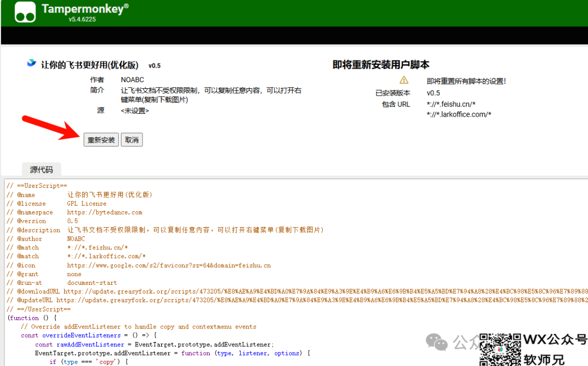Click the include URL *://*.feishu.cn/*
The width and height of the screenshot is (588, 366).
(x=451, y=104)
